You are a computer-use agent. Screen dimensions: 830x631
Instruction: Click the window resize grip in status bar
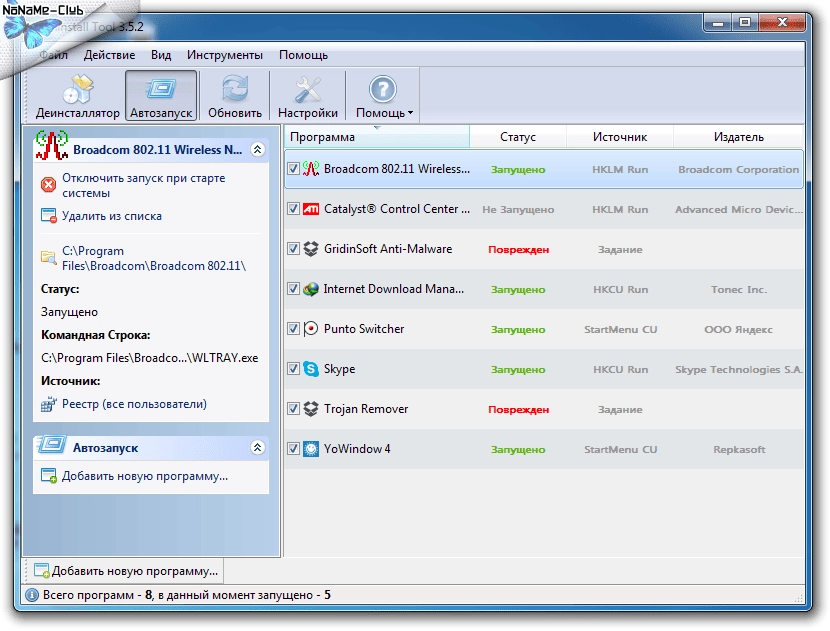[798, 598]
